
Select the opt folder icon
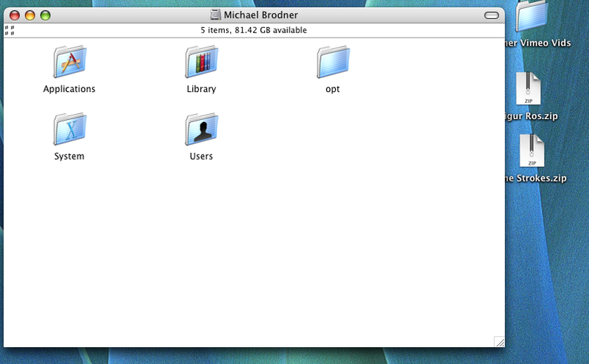coord(334,62)
